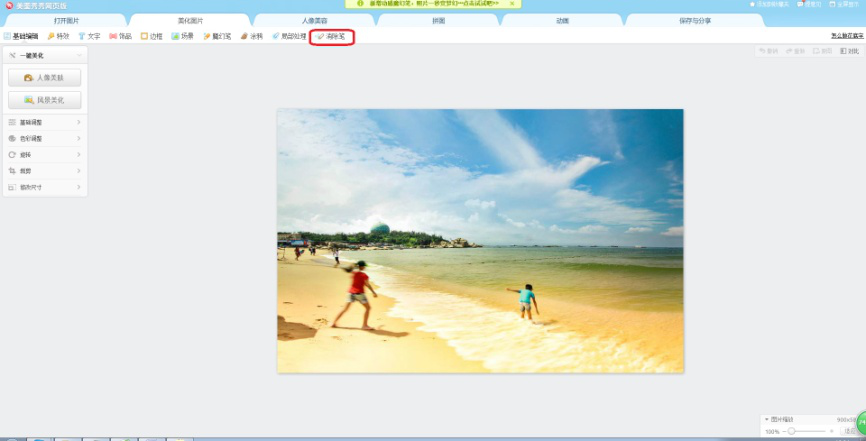Image resolution: width=866 pixels, height=441 pixels.
Task: Open the 饰品 accessories tool
Action: 120,36
